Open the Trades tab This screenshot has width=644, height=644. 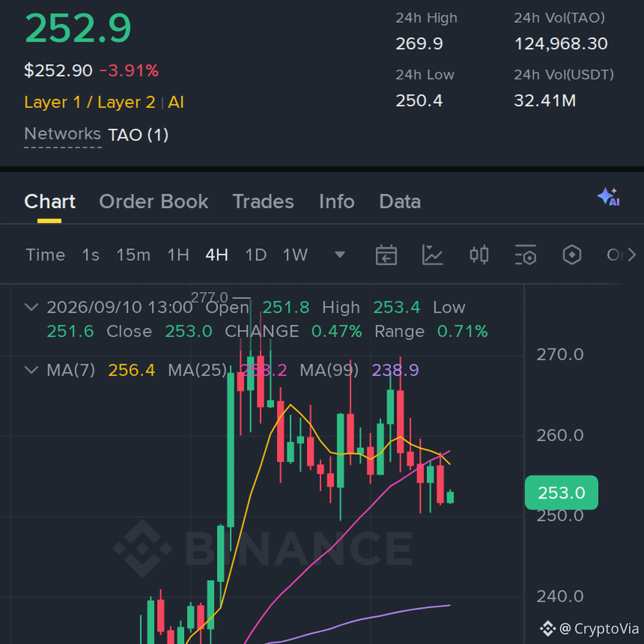click(x=264, y=202)
